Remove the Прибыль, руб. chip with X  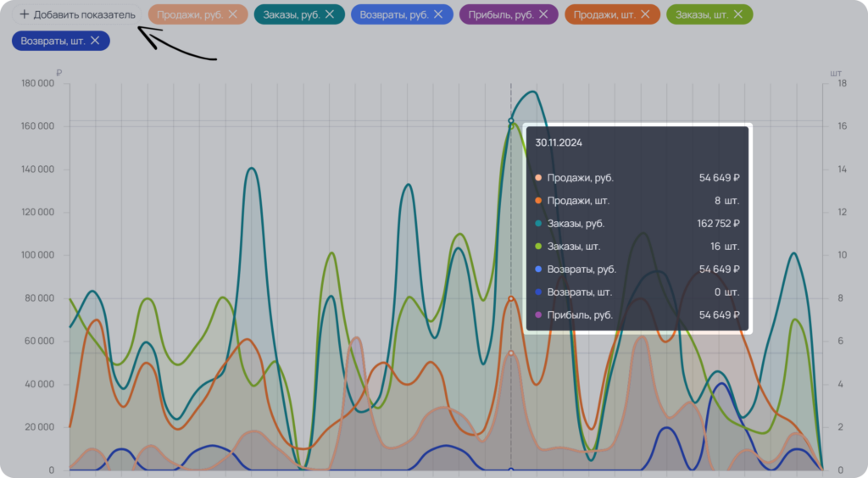[543, 14]
